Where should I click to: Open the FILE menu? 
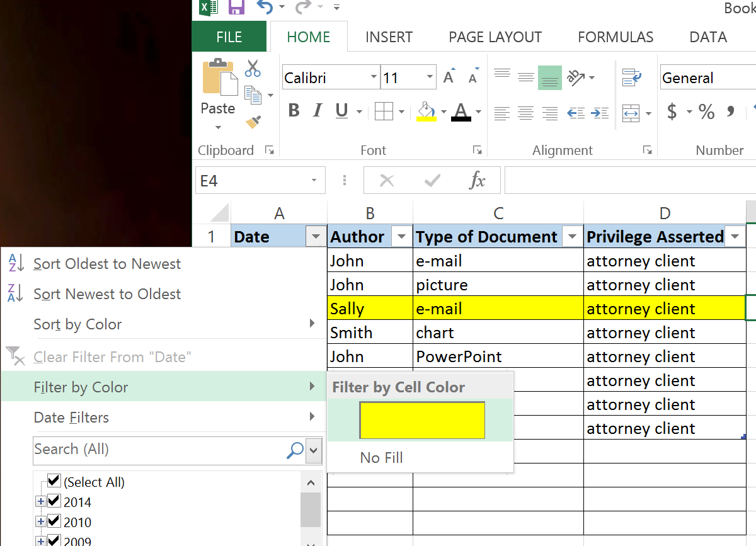pos(229,37)
